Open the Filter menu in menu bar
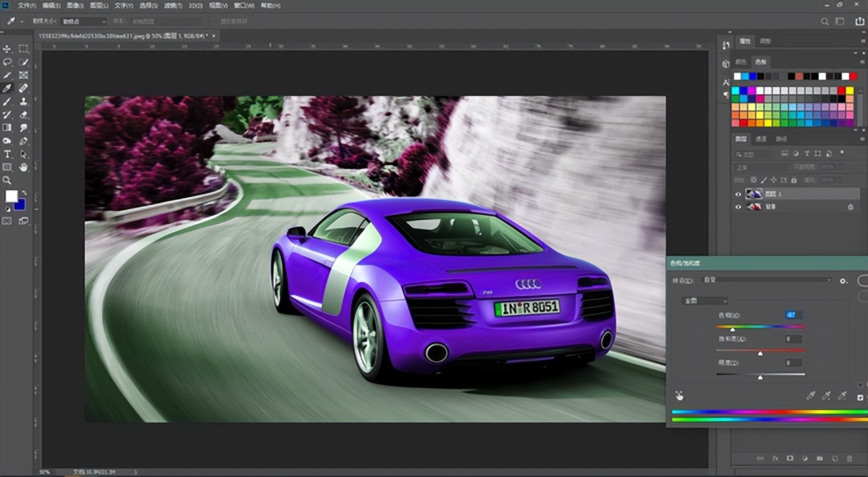Viewport: 868px width, 477px height. click(x=174, y=5)
